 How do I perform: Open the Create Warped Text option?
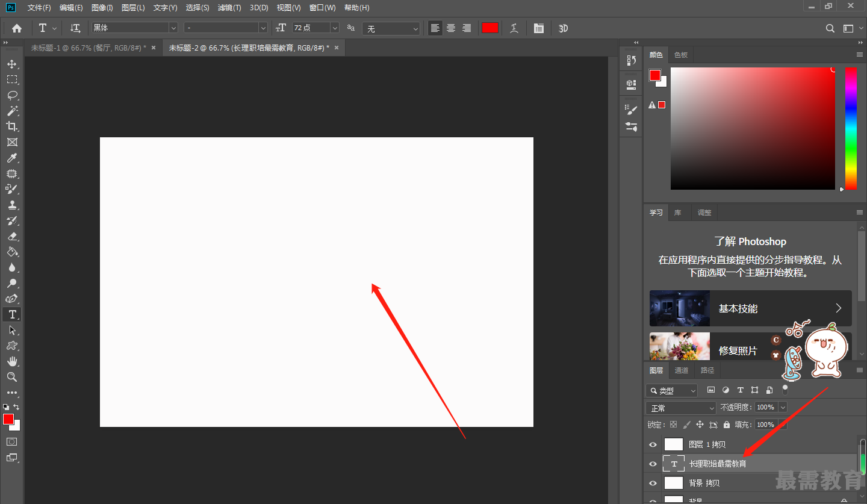(x=514, y=28)
